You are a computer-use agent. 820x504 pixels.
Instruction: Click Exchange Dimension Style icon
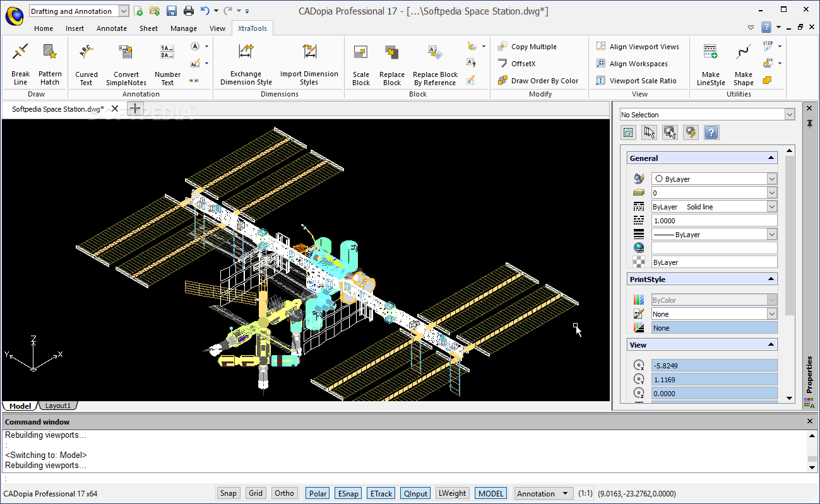(246, 52)
